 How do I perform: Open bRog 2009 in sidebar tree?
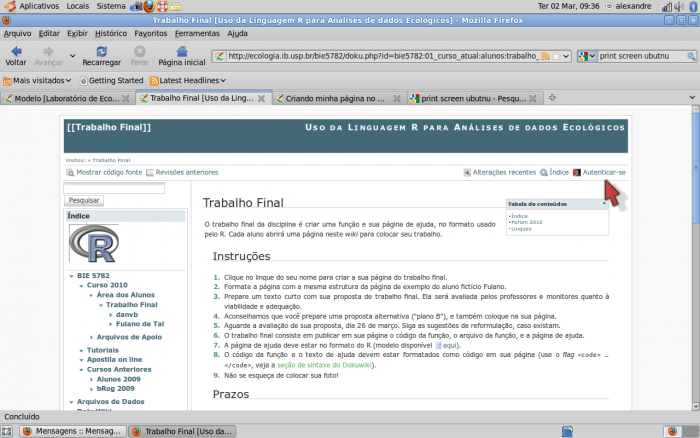(x=115, y=389)
